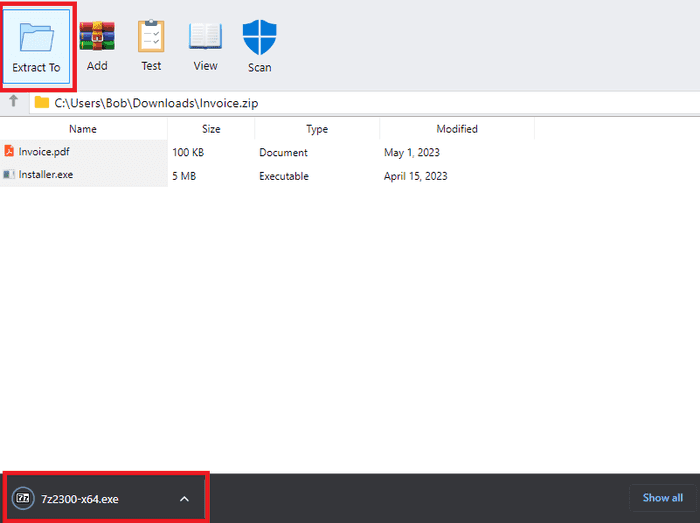Start a Scan with the shield icon
700x523 pixels.
(259, 37)
